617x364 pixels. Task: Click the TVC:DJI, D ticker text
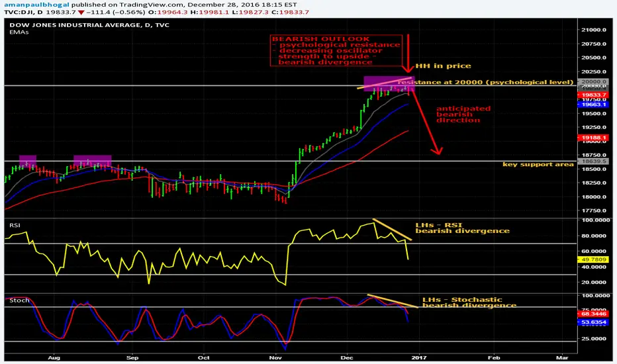pos(24,12)
